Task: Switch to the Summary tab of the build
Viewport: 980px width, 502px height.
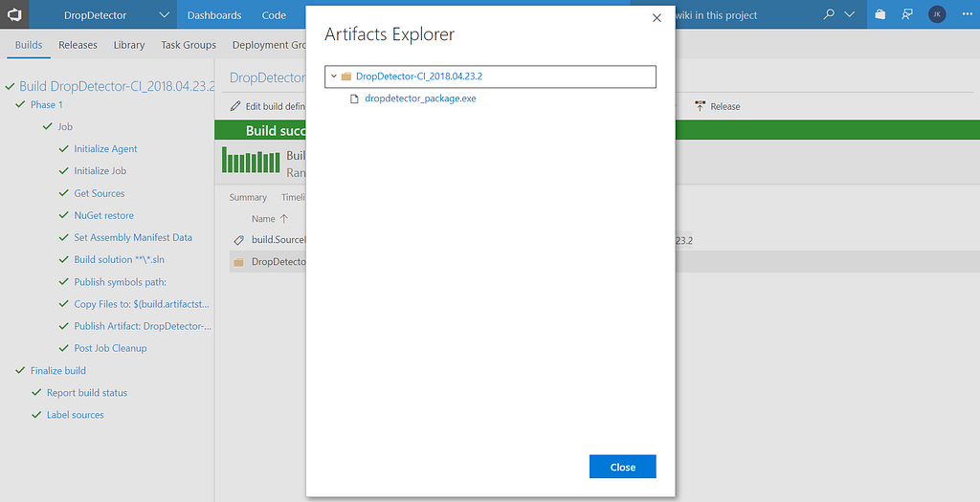Action: tap(248, 197)
